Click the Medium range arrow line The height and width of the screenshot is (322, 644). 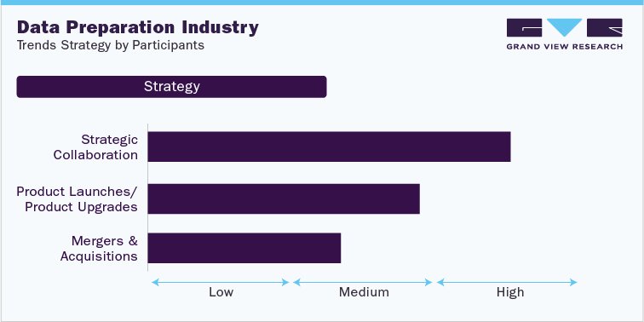coord(363,282)
